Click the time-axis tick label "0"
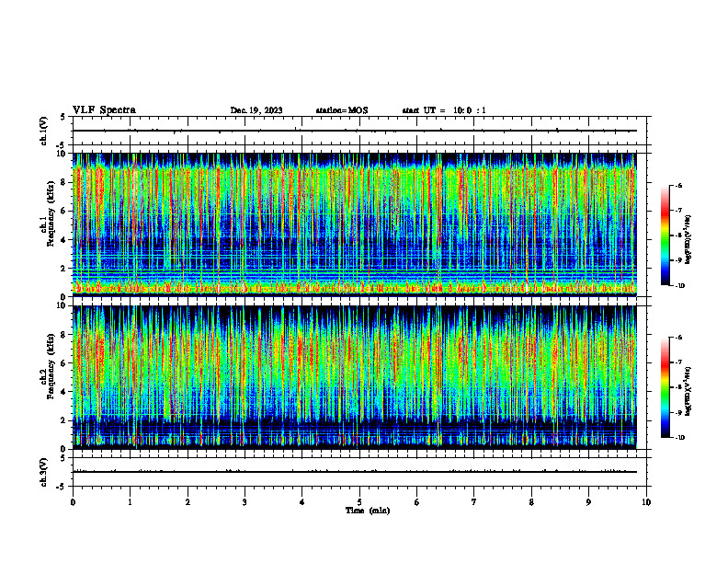Screen dimensions: 728x563 point(73,502)
